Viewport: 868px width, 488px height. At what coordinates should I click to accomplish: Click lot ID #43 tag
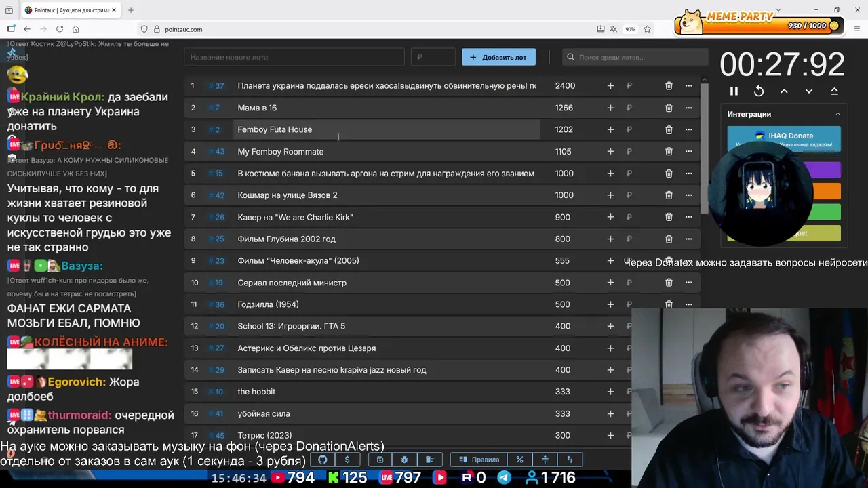tap(216, 152)
